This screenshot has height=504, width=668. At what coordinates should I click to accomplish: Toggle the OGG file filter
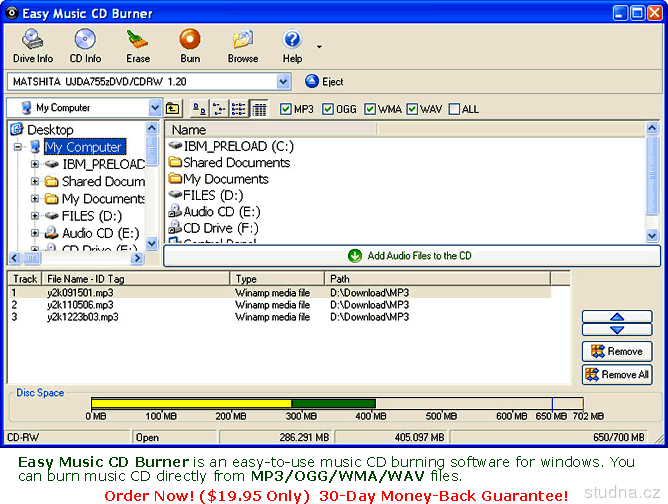(x=329, y=108)
